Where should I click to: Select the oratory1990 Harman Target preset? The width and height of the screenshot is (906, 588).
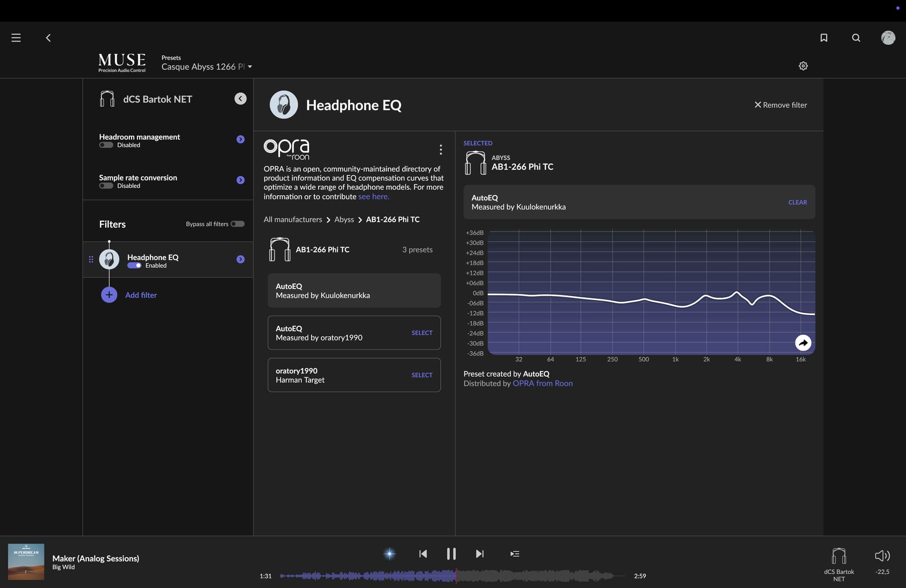click(421, 375)
